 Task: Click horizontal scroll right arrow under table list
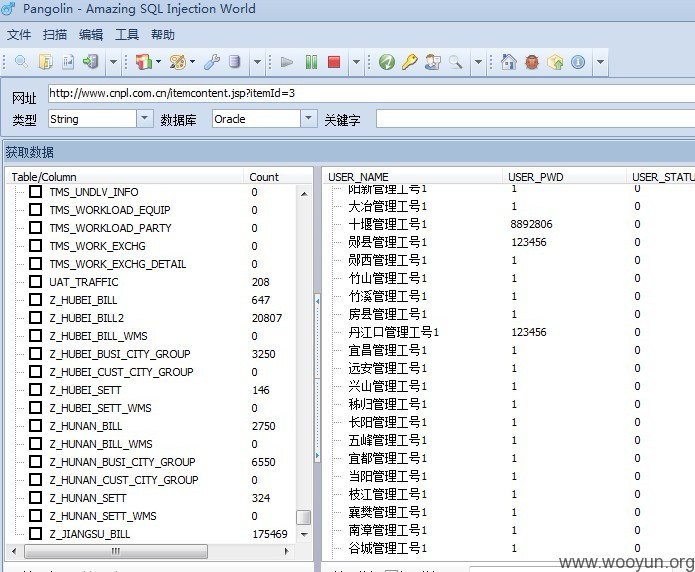pyautogui.click(x=286, y=551)
